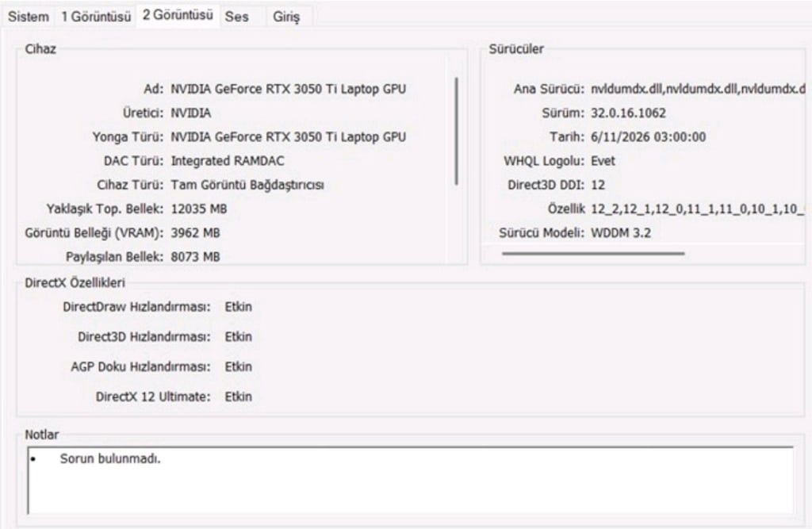Click the WHQL Logolu value 'Evet'
This screenshot has width=812, height=529.
(x=603, y=161)
